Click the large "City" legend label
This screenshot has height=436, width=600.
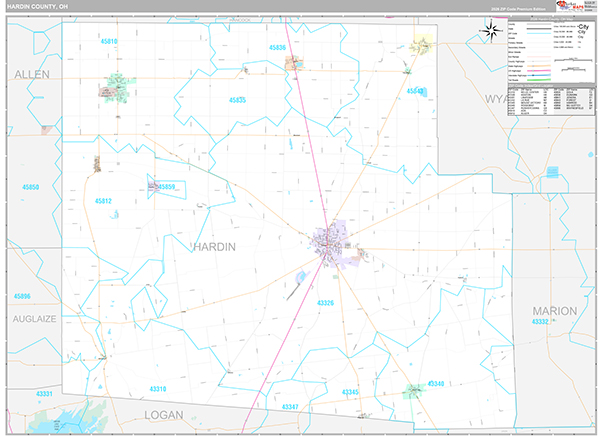tap(584, 27)
